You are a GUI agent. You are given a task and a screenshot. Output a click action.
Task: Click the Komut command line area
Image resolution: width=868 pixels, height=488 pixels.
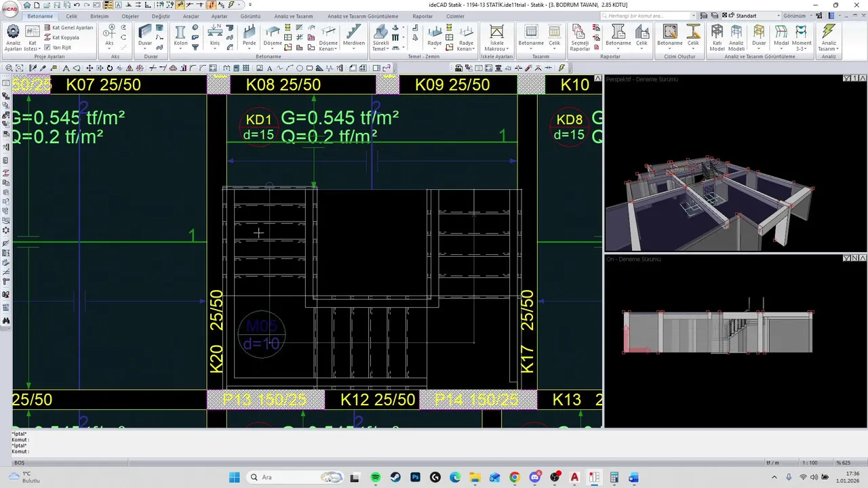434,442
